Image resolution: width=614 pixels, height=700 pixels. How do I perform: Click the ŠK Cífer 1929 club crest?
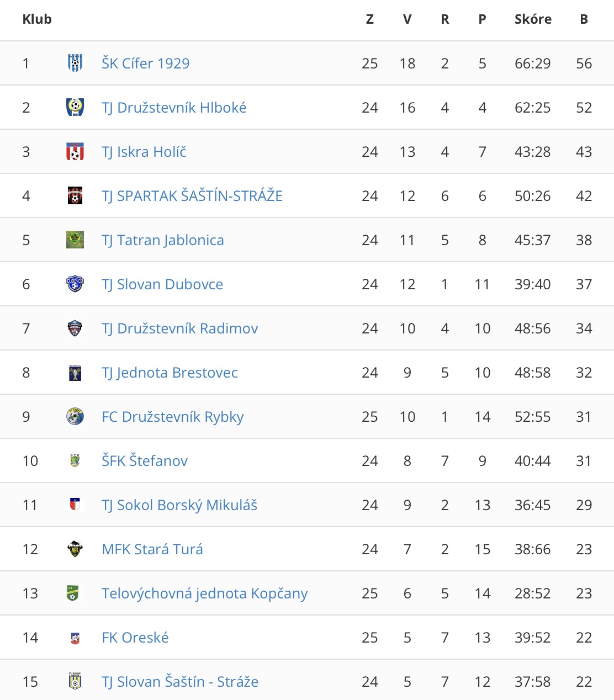pos(75,63)
